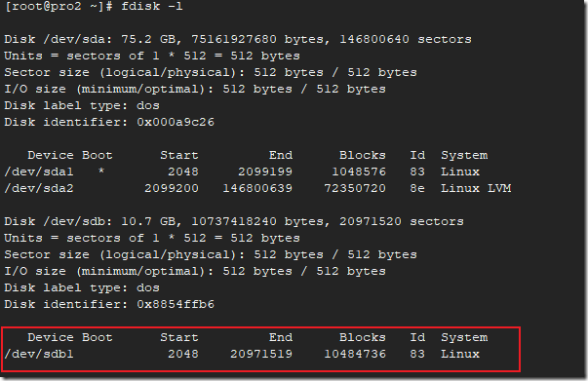The image size is (588, 381).
Task: Click the sda2 blocks value 72350720
Action: tap(355, 188)
